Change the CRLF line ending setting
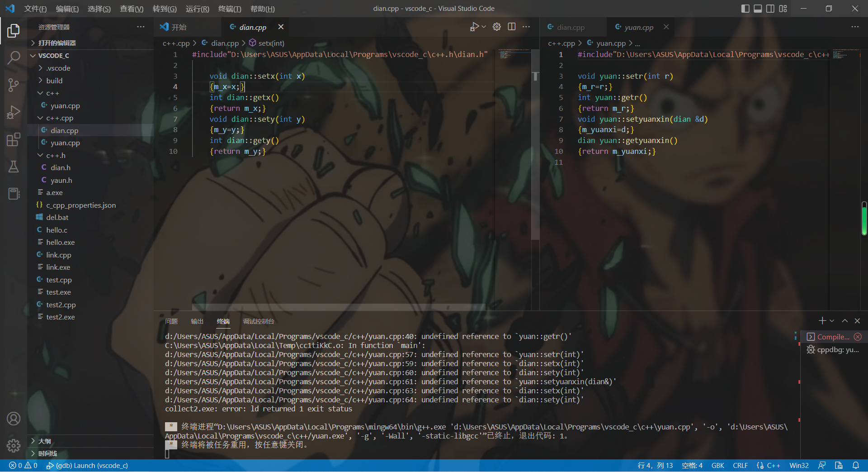 740,465
